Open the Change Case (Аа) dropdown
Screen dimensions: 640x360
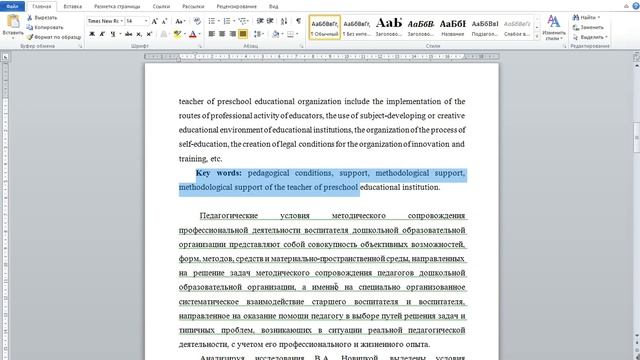pyautogui.click(x=180, y=21)
